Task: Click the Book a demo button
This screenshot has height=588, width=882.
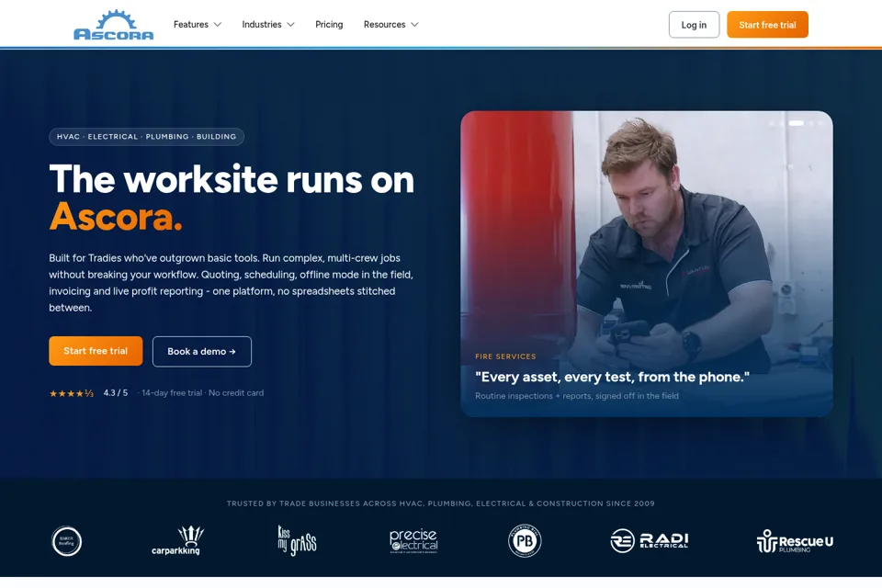Action: 202,352
